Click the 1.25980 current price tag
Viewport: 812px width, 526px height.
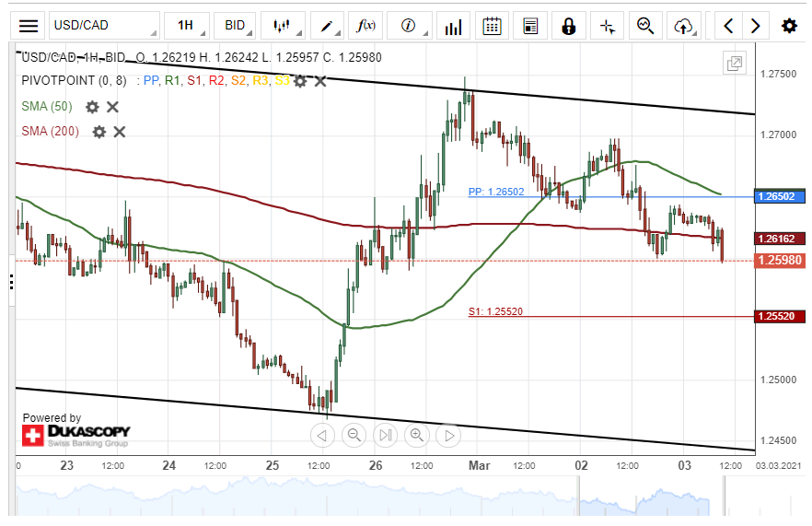click(x=780, y=260)
